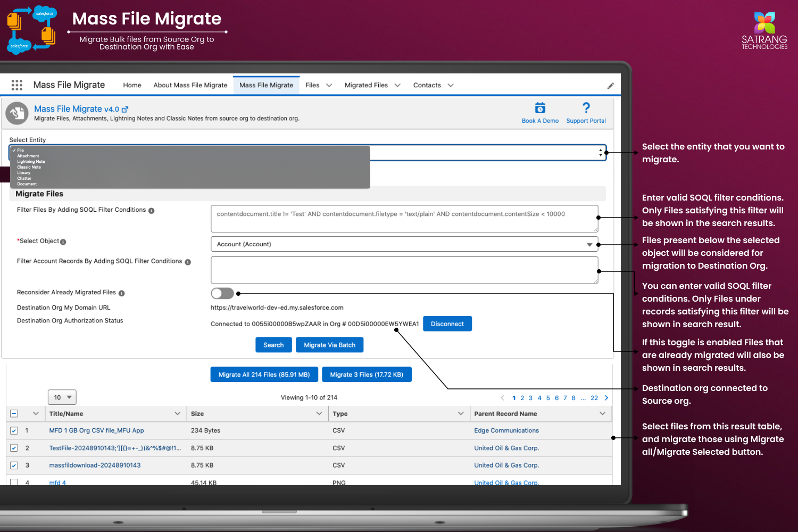Open About Mass File Migrate tab
The height and width of the screenshot is (532, 798).
190,85
